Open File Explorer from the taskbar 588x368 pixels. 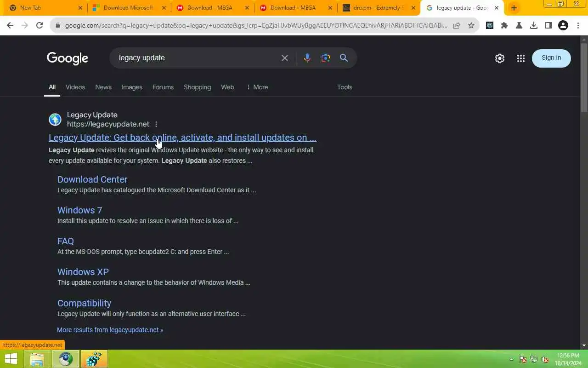[x=37, y=359]
